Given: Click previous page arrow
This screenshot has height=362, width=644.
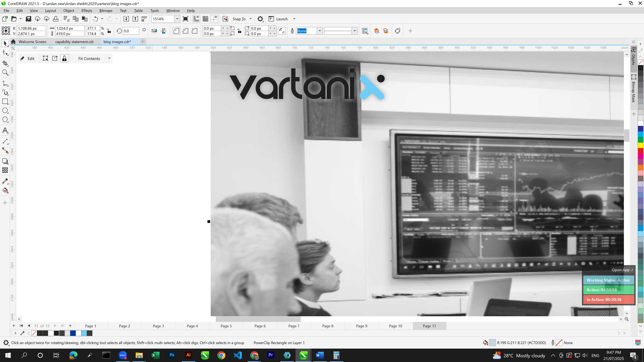Looking at the screenshot, I should pos(29,326).
